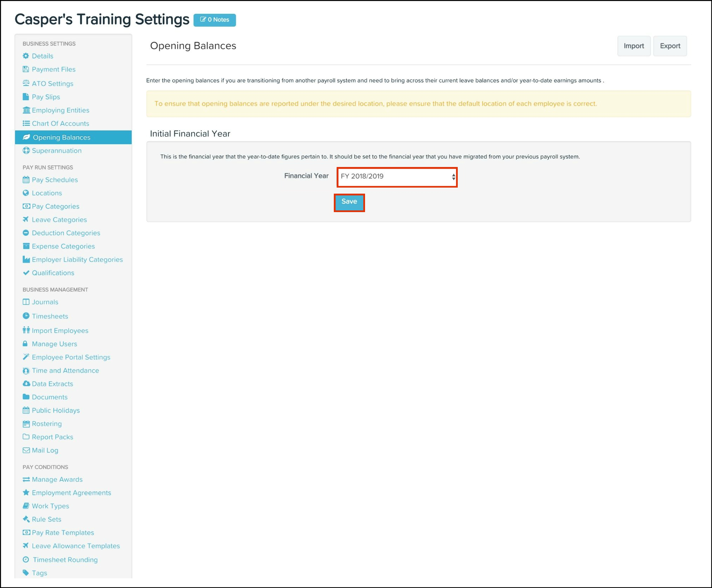Click the Financial Year select arrows

453,177
